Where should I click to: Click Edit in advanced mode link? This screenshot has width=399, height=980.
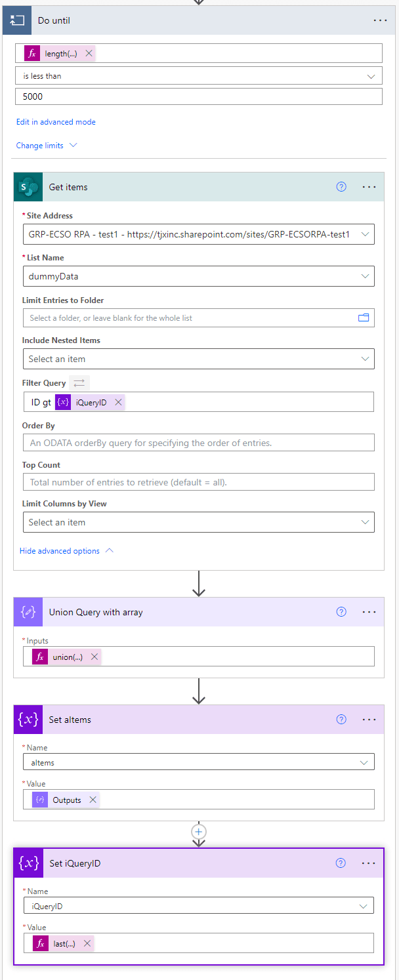coord(56,122)
